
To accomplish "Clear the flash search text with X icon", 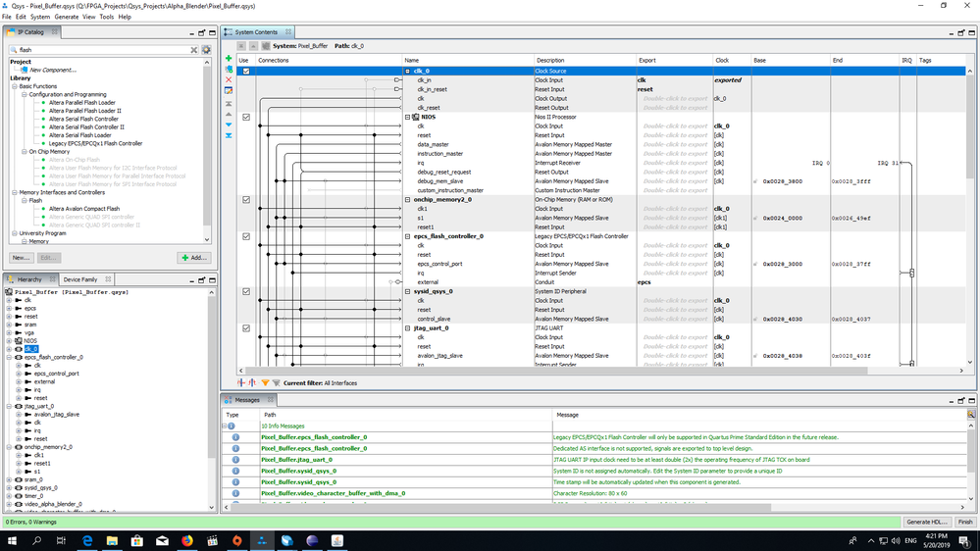I will pos(194,50).
